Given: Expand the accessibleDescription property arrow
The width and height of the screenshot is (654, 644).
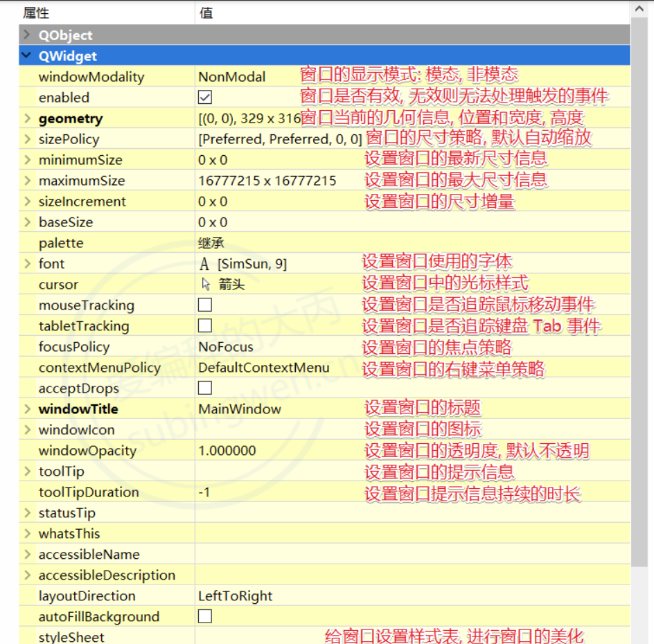Looking at the screenshot, I should click(x=28, y=575).
